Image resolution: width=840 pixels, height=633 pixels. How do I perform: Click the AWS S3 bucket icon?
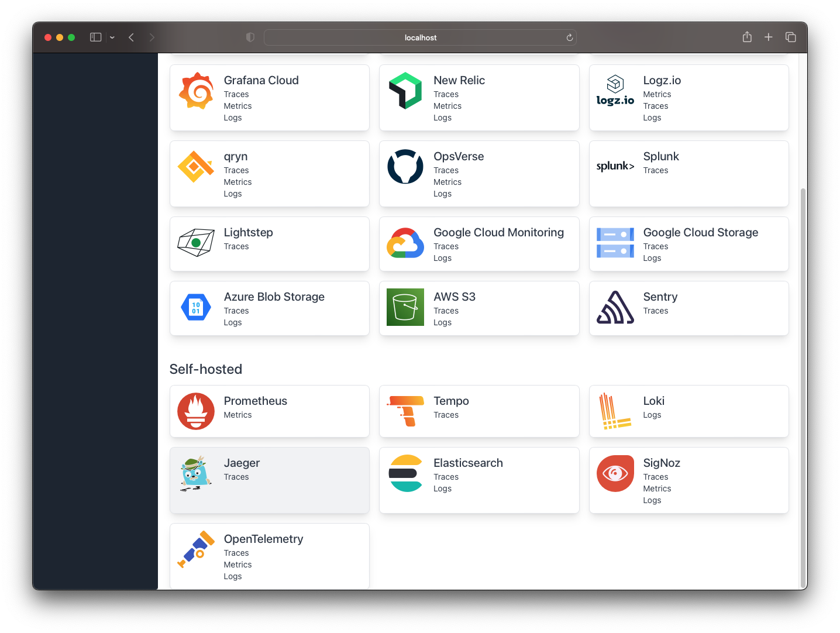click(405, 307)
